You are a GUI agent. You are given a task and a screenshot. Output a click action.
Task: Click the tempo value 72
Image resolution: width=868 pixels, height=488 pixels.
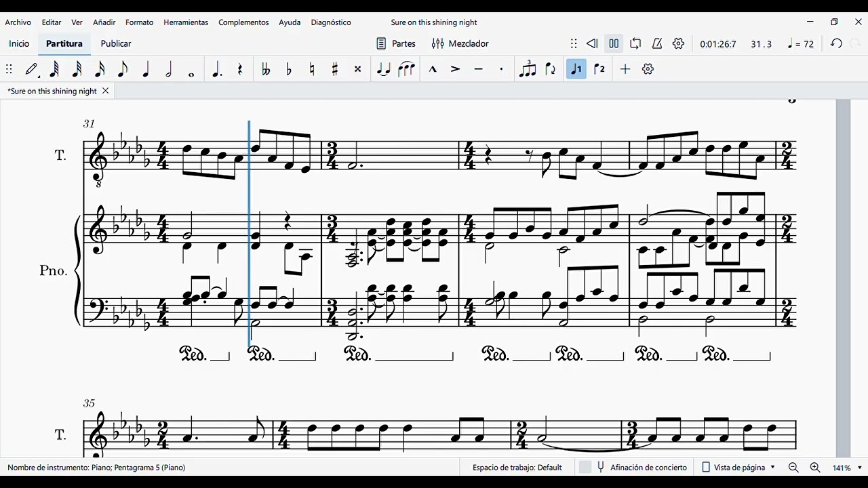(x=800, y=44)
